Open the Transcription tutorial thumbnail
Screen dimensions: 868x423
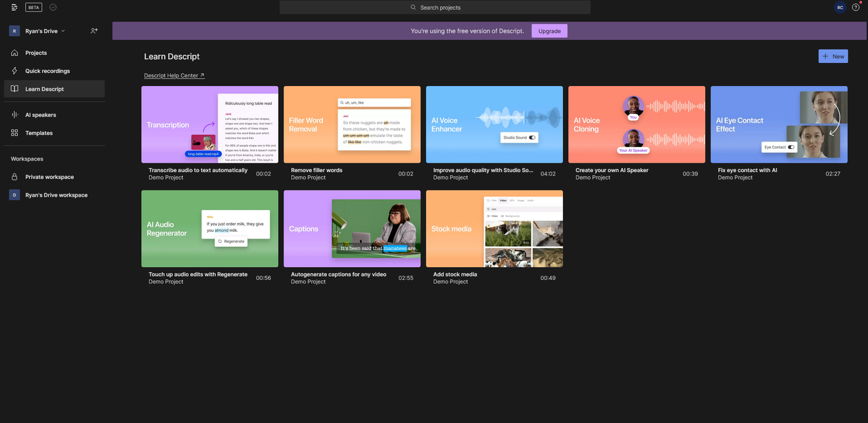tap(210, 125)
